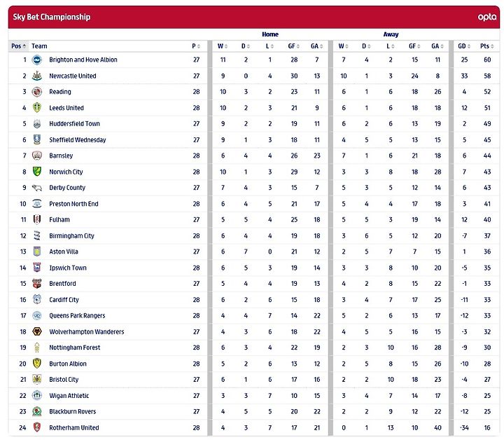
Task: Click the Rotherham United crest icon
Action: [37, 427]
